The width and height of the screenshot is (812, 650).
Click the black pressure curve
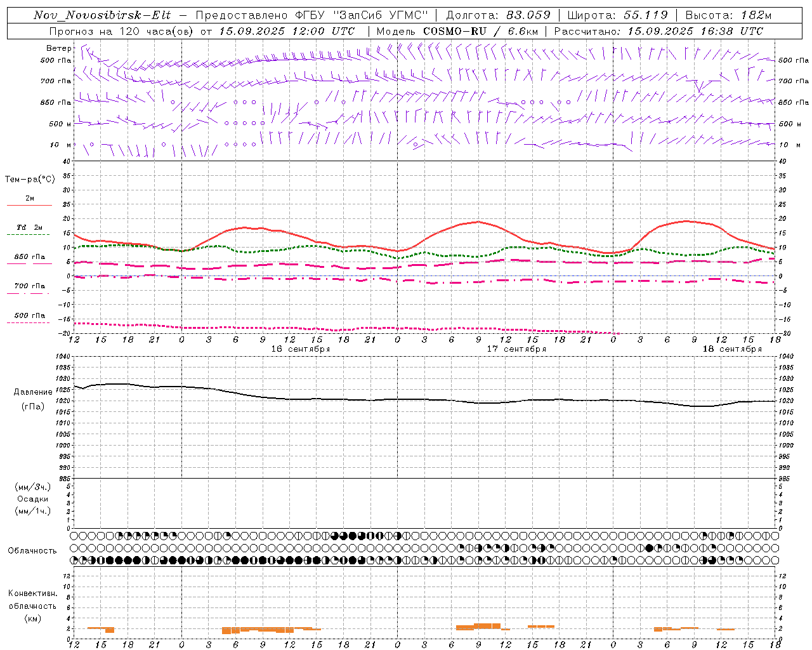point(425,399)
